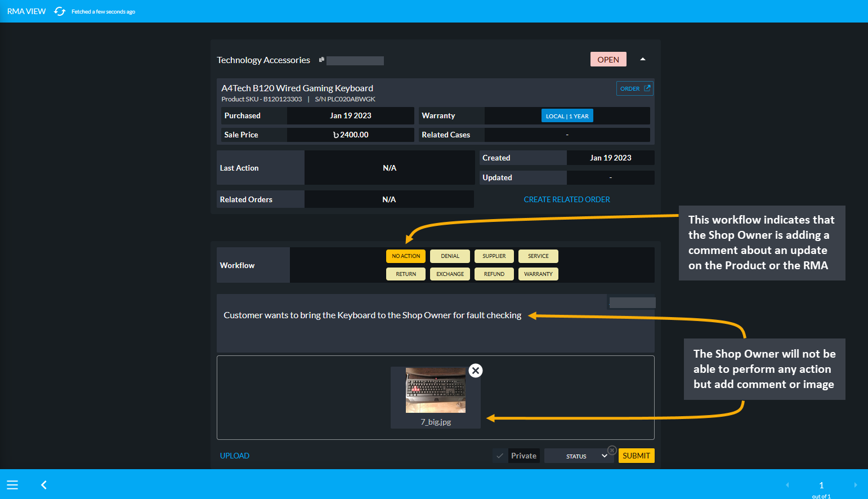Open the ORDER link button
The height and width of the screenshot is (499, 868).
point(634,88)
